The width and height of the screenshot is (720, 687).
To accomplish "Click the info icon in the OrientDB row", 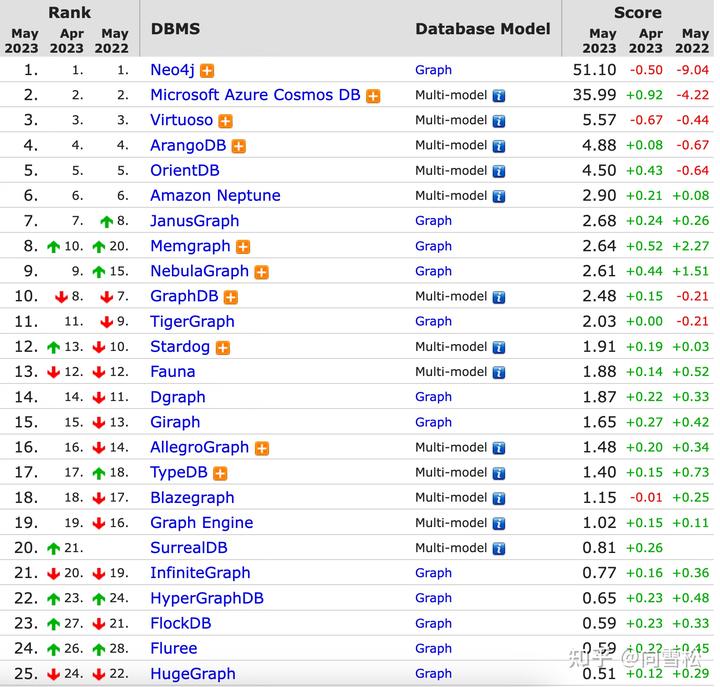I will [498, 171].
